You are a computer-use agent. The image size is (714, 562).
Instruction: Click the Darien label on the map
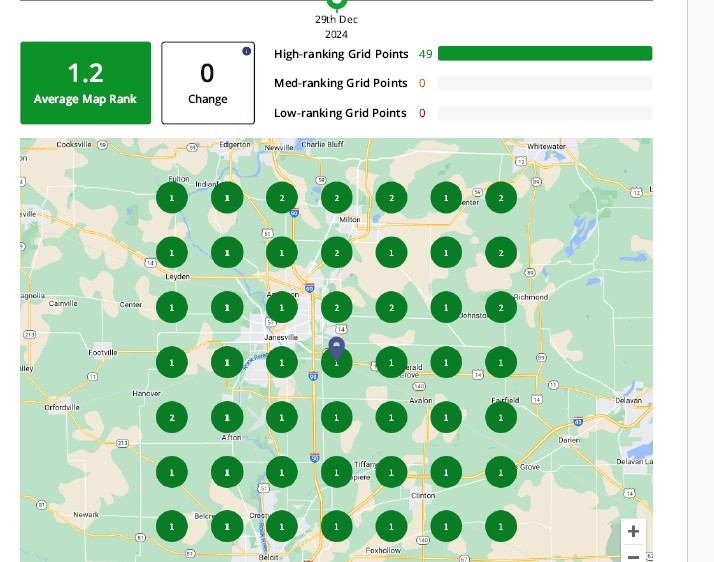click(x=569, y=440)
